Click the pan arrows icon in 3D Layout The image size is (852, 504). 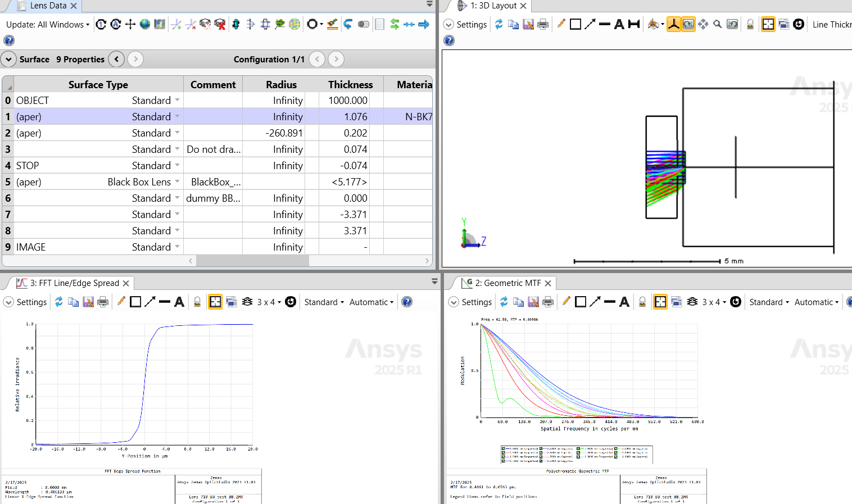click(703, 24)
